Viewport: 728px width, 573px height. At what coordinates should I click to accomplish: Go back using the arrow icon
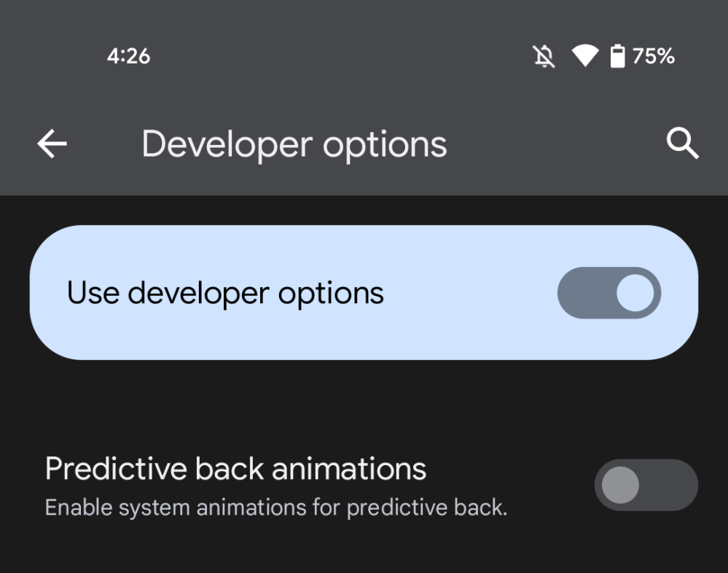point(52,145)
